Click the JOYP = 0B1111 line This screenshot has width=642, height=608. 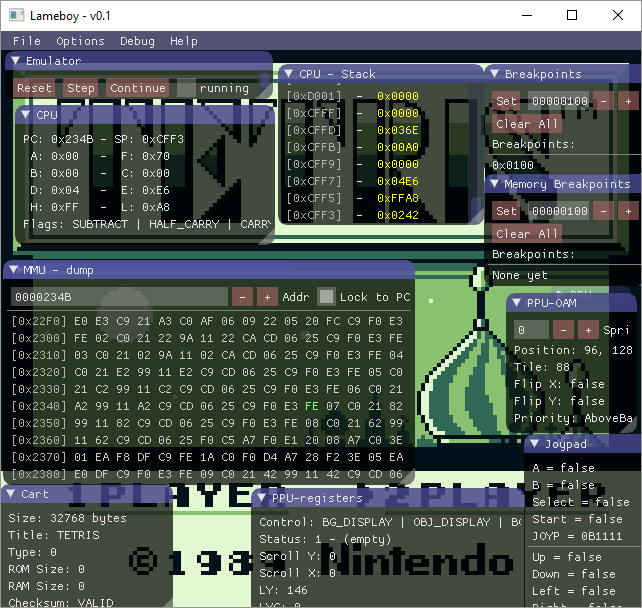577,536
